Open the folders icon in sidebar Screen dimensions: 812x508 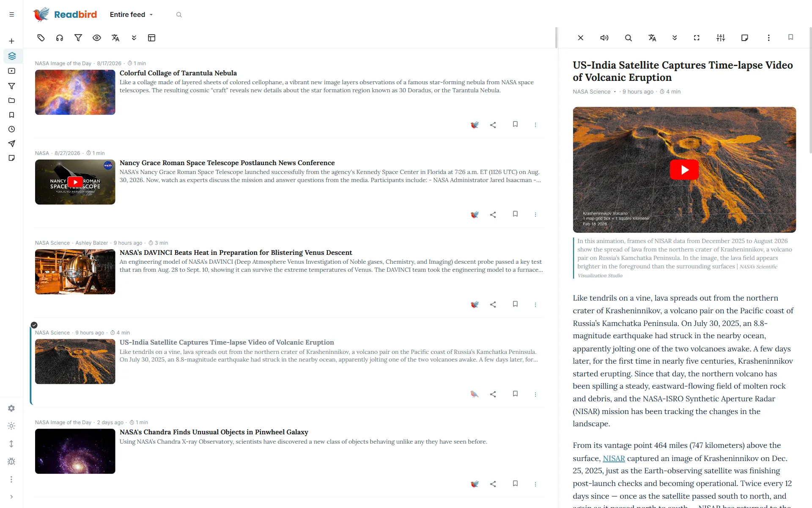click(11, 100)
